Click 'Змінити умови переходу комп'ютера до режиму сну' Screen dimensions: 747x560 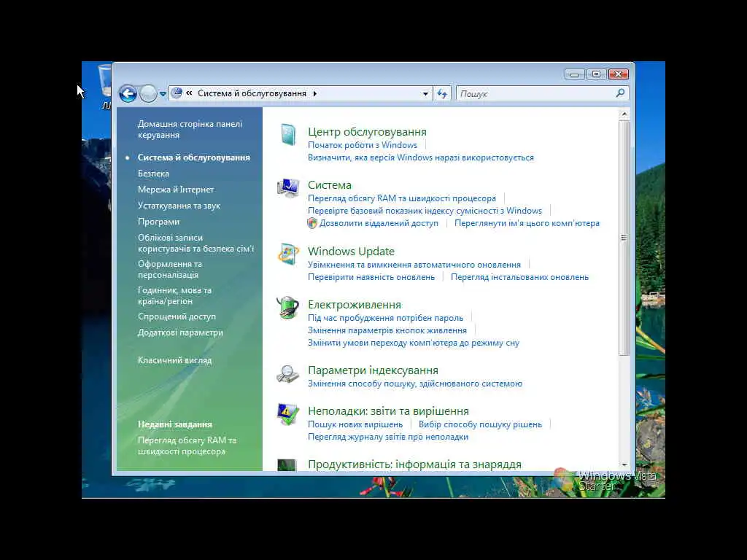click(414, 343)
